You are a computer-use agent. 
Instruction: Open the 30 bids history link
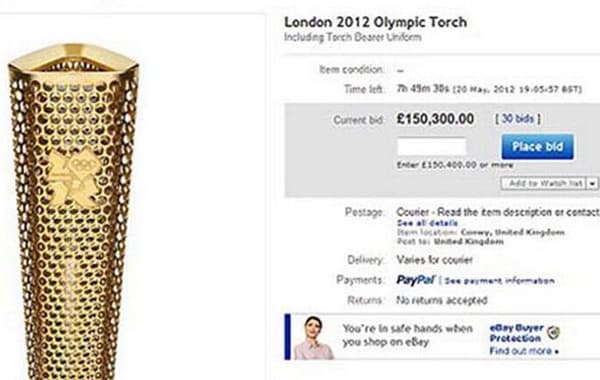(x=517, y=119)
